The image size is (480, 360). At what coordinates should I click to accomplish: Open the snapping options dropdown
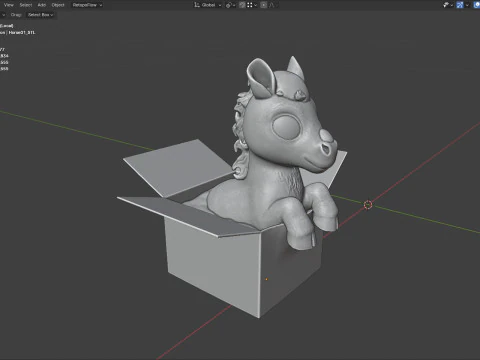(x=252, y=5)
